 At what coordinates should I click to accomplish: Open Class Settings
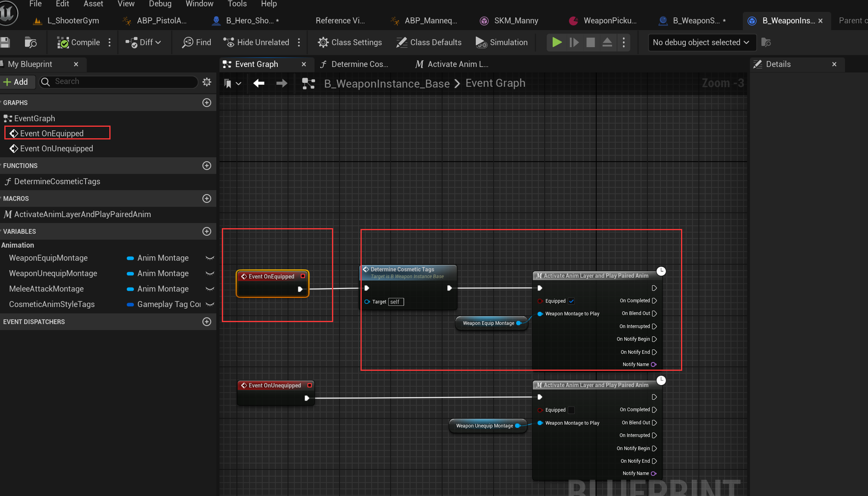click(350, 42)
